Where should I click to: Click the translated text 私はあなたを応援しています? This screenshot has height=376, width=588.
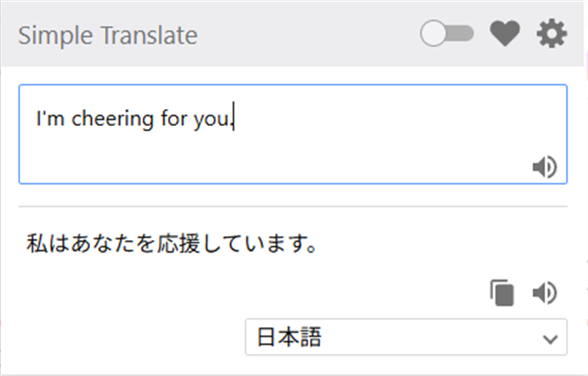[172, 246]
